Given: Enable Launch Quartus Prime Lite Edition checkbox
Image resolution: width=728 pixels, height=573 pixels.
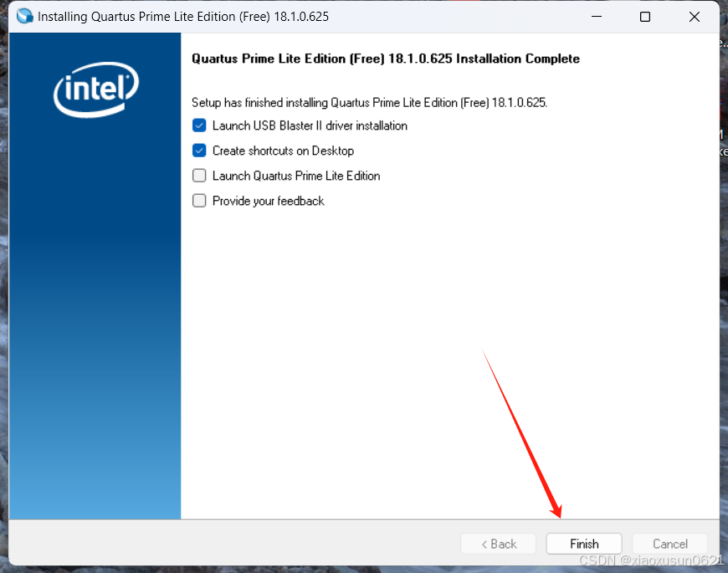Looking at the screenshot, I should point(199,176).
